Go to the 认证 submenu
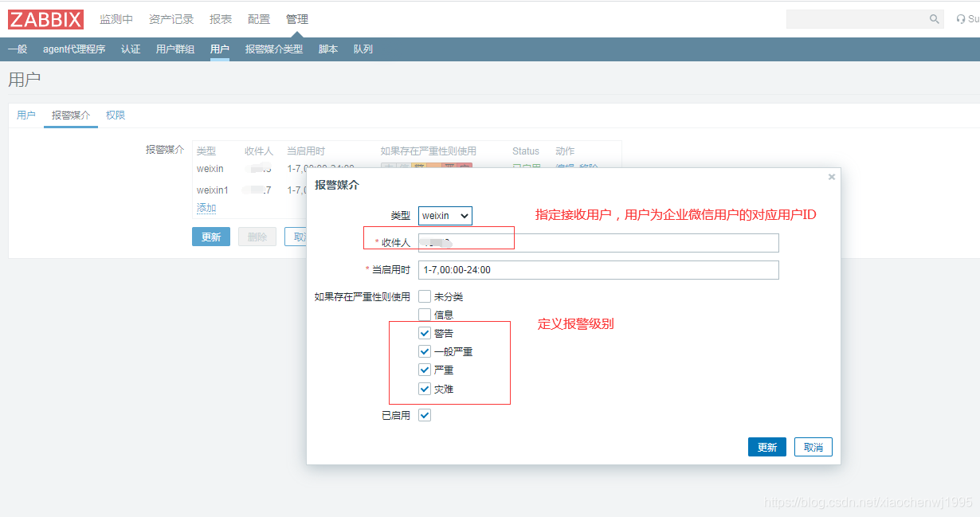 coord(131,49)
